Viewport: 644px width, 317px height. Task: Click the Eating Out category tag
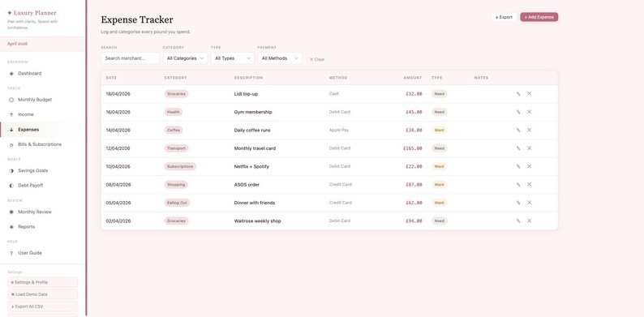[177, 203]
